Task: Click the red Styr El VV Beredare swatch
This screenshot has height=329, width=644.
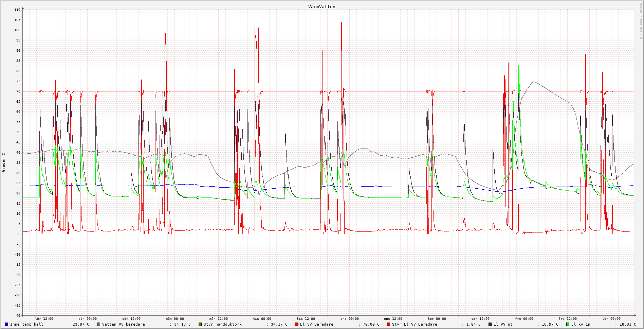Action: tap(389, 324)
